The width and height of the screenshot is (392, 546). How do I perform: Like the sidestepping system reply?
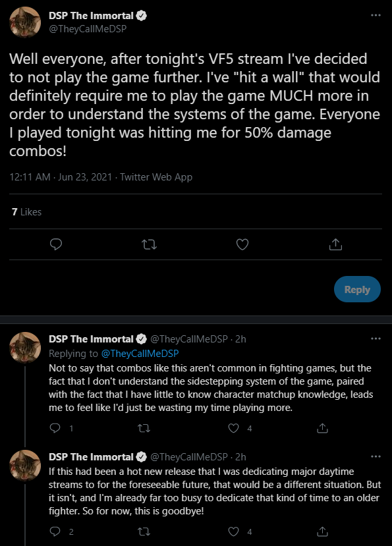click(x=233, y=428)
